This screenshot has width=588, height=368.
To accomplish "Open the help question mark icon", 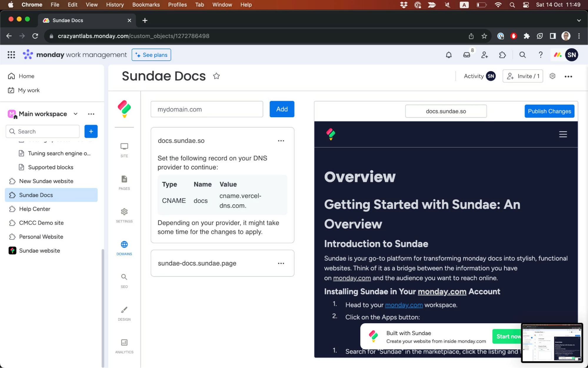I will (x=540, y=55).
